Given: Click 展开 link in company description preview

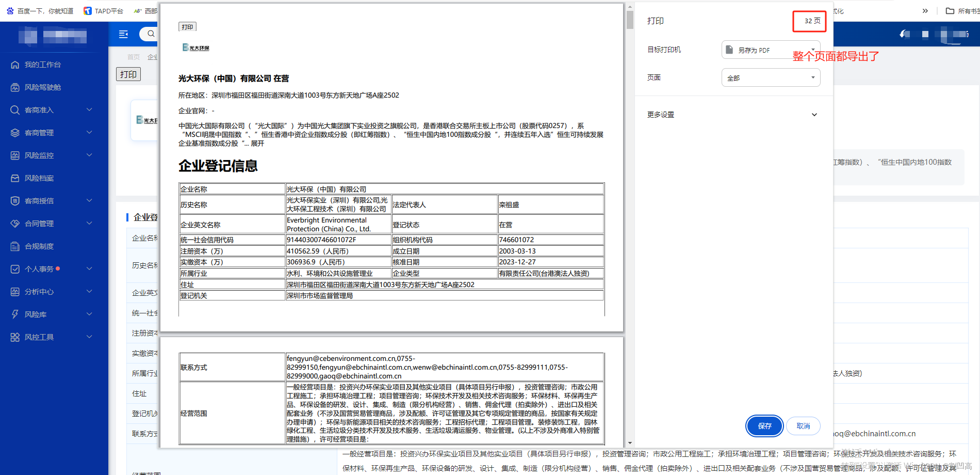Looking at the screenshot, I should [257, 144].
